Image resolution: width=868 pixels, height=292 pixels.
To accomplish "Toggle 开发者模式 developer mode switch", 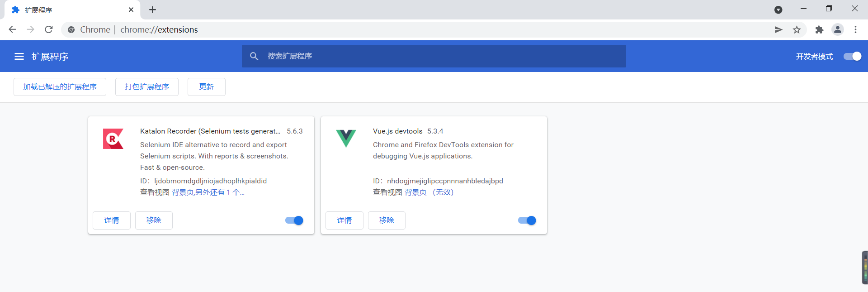I will [853, 56].
